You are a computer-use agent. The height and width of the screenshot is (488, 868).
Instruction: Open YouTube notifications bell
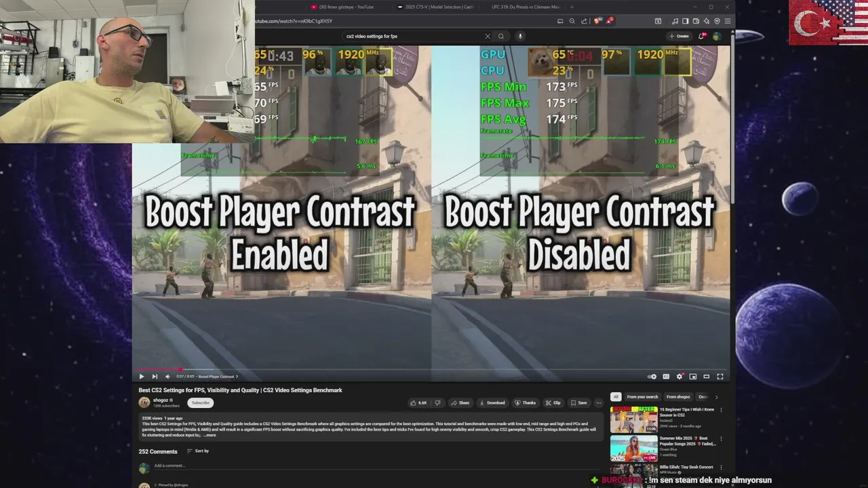tap(702, 37)
